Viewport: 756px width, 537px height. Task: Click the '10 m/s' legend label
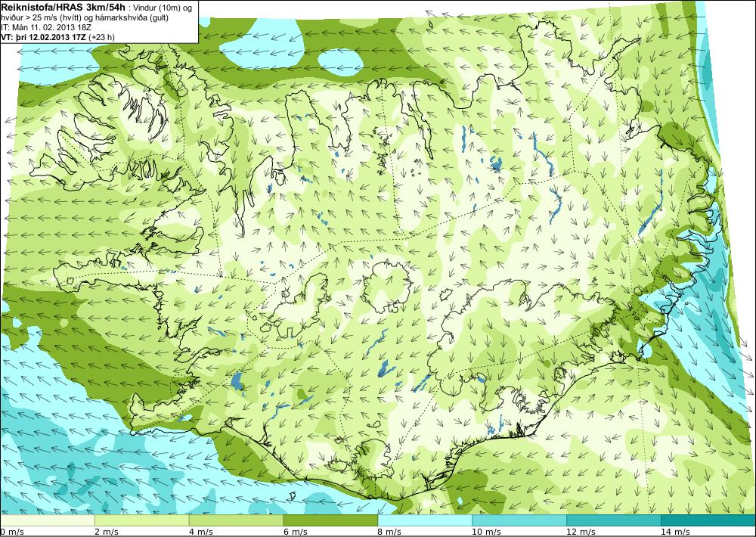point(485,532)
